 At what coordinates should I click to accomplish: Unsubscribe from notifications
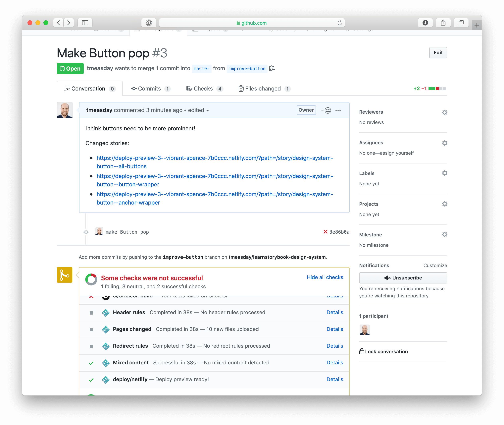coord(403,278)
